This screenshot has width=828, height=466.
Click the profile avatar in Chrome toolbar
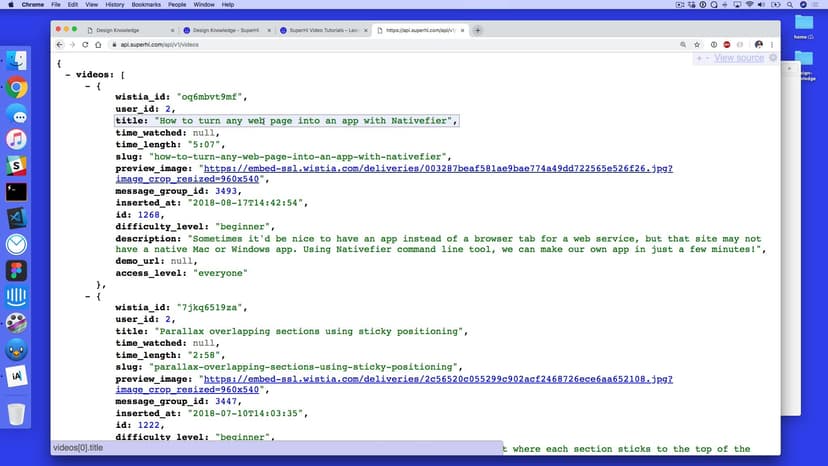pos(759,45)
